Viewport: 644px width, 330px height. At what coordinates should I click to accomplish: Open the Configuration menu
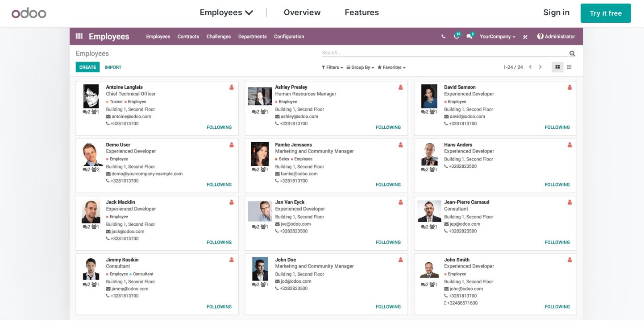(x=289, y=37)
